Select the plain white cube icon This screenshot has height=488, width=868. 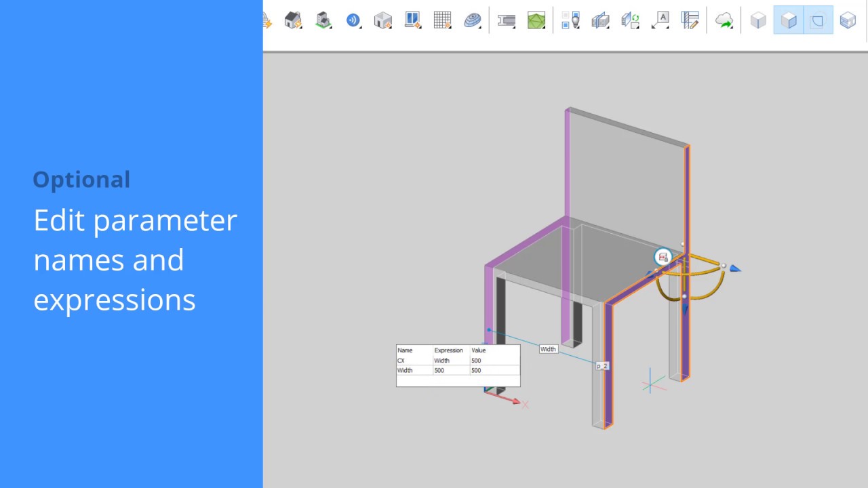(758, 20)
